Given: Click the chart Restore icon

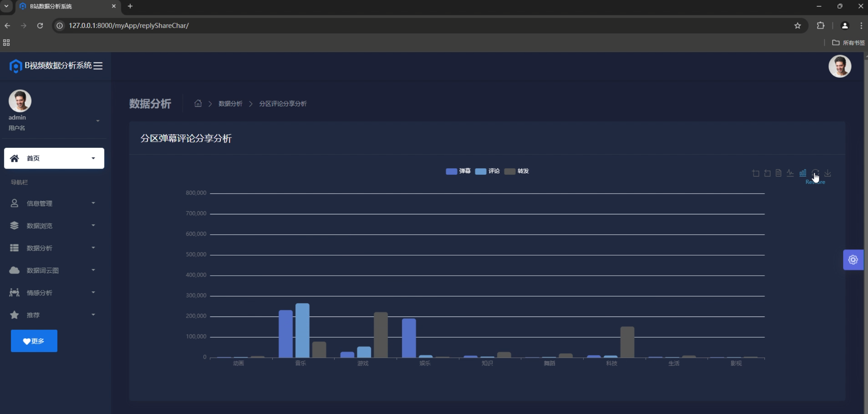Looking at the screenshot, I should pos(815,173).
